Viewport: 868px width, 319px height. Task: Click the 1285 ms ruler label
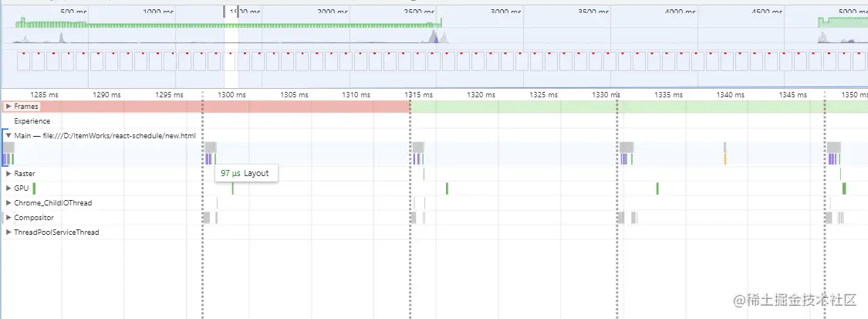point(44,95)
